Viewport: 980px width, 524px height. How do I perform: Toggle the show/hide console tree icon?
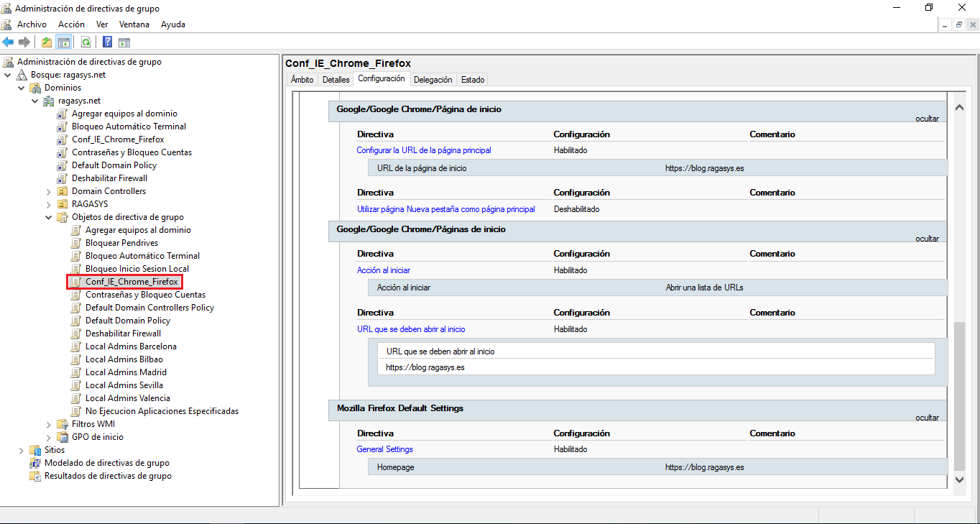pos(64,42)
